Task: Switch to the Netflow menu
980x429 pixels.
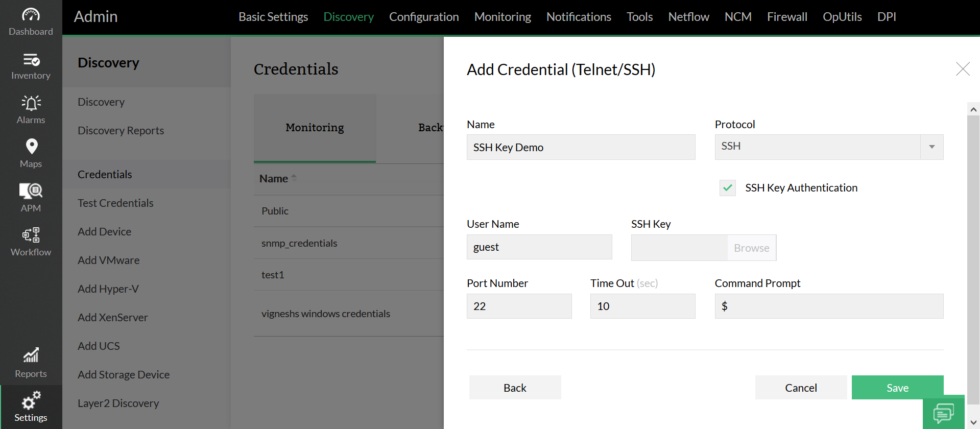Action: (688, 17)
